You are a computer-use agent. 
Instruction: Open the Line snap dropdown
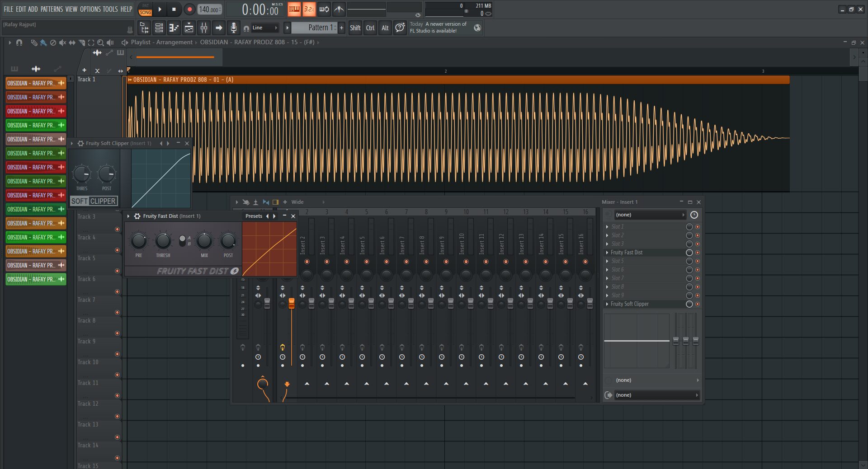point(265,28)
